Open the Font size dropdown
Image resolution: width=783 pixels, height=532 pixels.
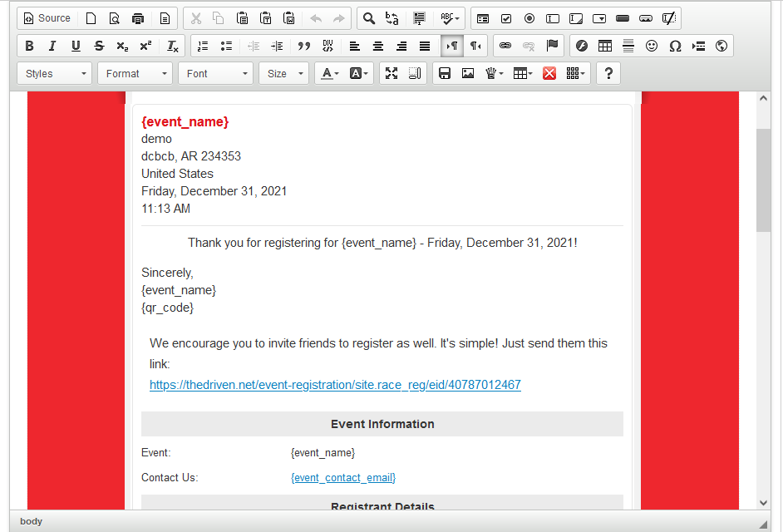pyautogui.click(x=283, y=73)
